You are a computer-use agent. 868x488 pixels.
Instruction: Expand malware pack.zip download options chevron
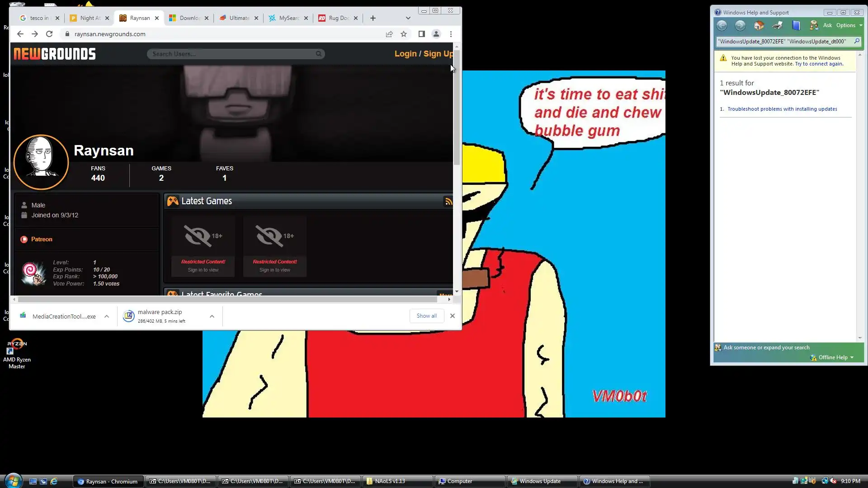point(212,316)
